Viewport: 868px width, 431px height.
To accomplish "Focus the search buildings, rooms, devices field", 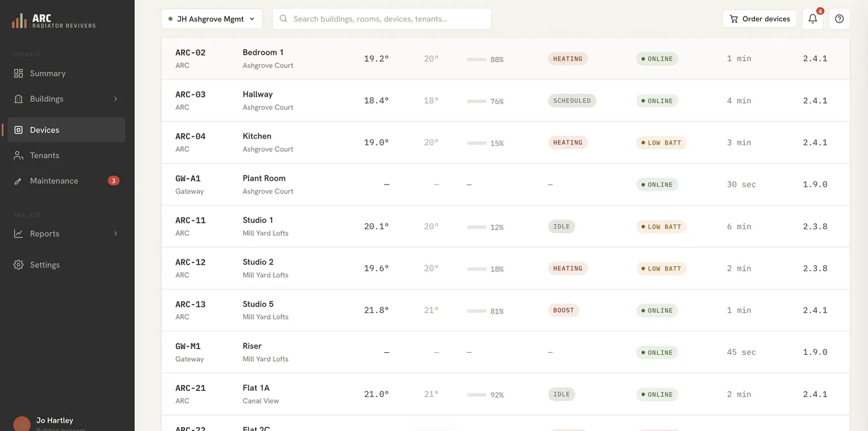I will click(382, 19).
